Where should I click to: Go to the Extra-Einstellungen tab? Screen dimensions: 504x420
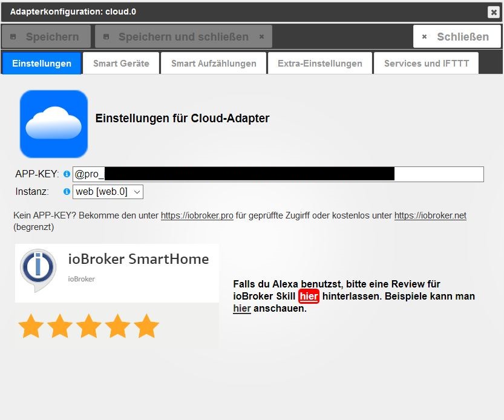320,64
